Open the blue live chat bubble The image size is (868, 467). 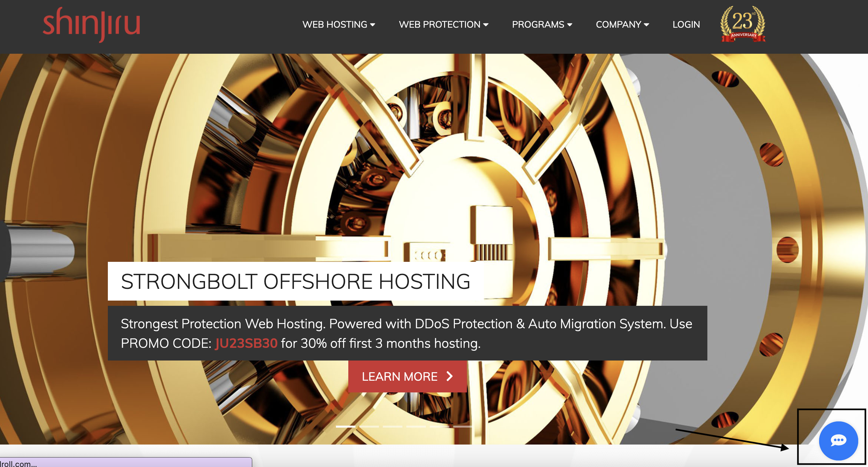tap(838, 440)
